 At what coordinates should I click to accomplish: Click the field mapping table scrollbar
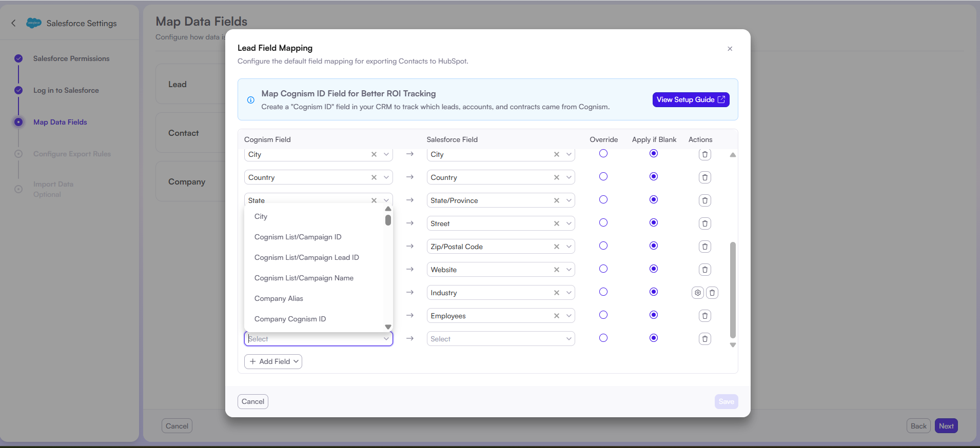[x=733, y=290]
